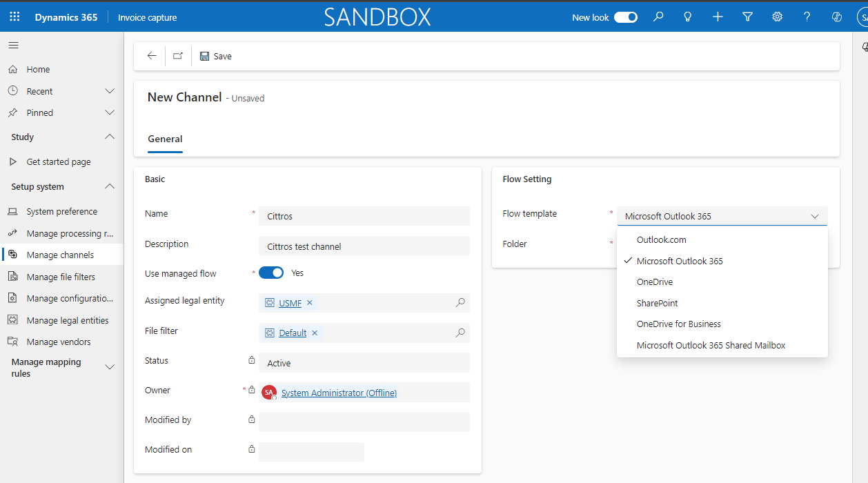Viewport: 868px width, 483px height.
Task: Open the app launcher waffle menu
Action: point(14,17)
